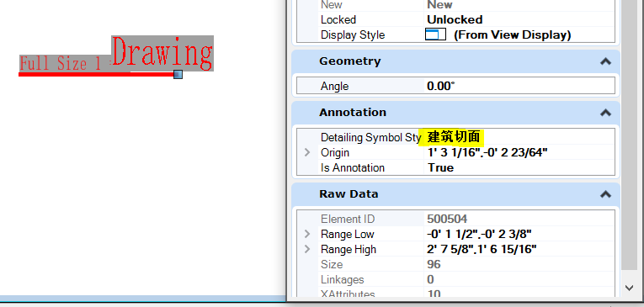This screenshot has width=644, height=307.
Task: Click the Linkages value 0
Action: pyautogui.click(x=430, y=280)
